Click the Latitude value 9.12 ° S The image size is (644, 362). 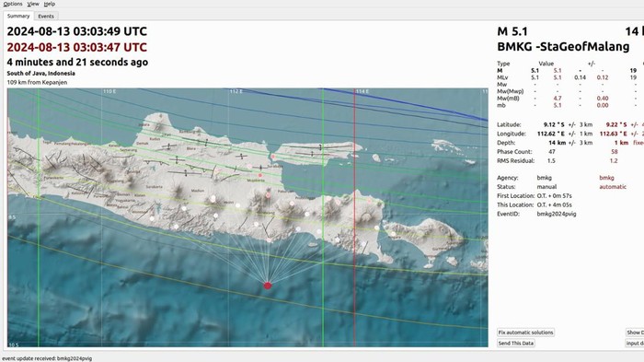point(554,124)
